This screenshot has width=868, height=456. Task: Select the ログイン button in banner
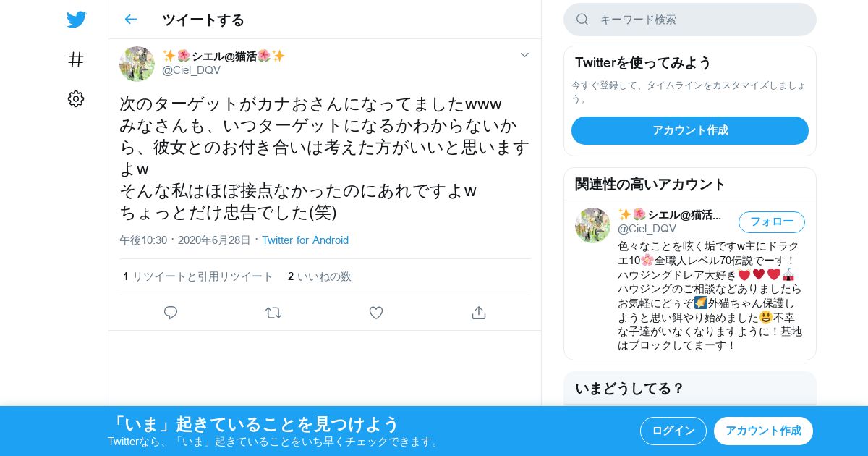[673, 431]
